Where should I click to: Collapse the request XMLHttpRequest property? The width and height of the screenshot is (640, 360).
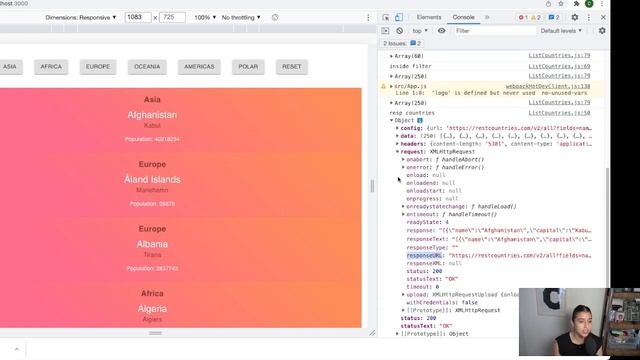coord(398,152)
